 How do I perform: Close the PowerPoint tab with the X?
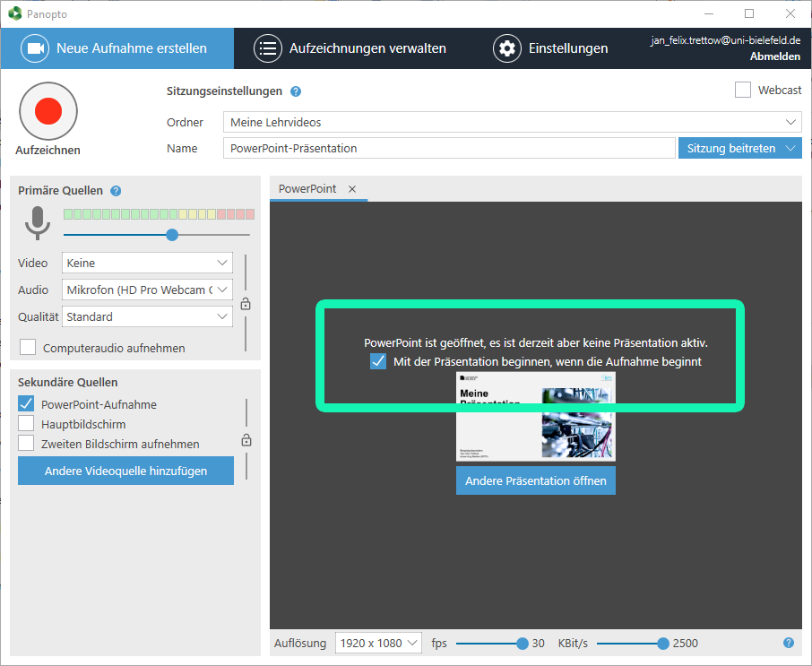coord(352,189)
